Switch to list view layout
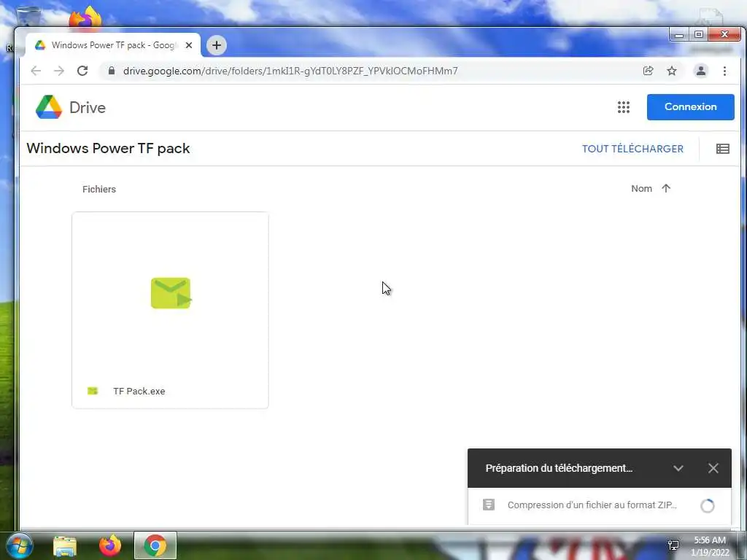747x560 pixels. (722, 149)
